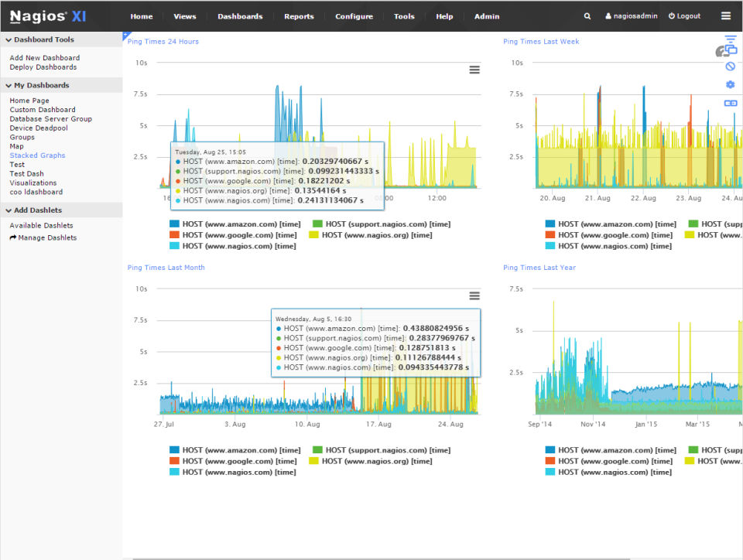
Task: Open the hamburger menu in top-right header
Action: [x=725, y=15]
